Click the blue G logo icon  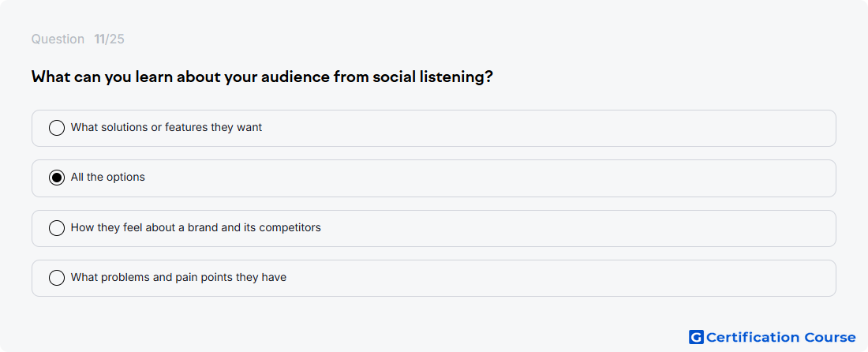click(696, 337)
